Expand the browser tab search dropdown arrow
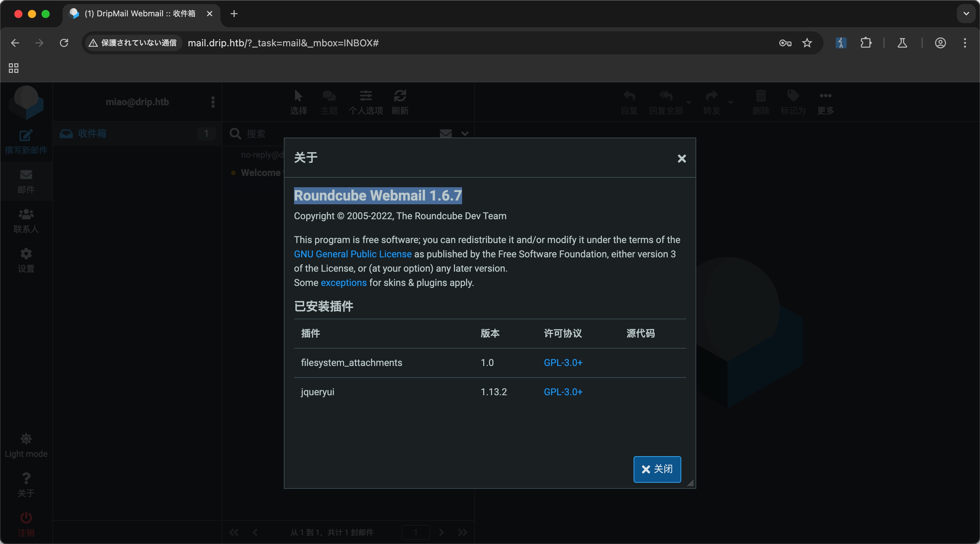 tap(966, 14)
